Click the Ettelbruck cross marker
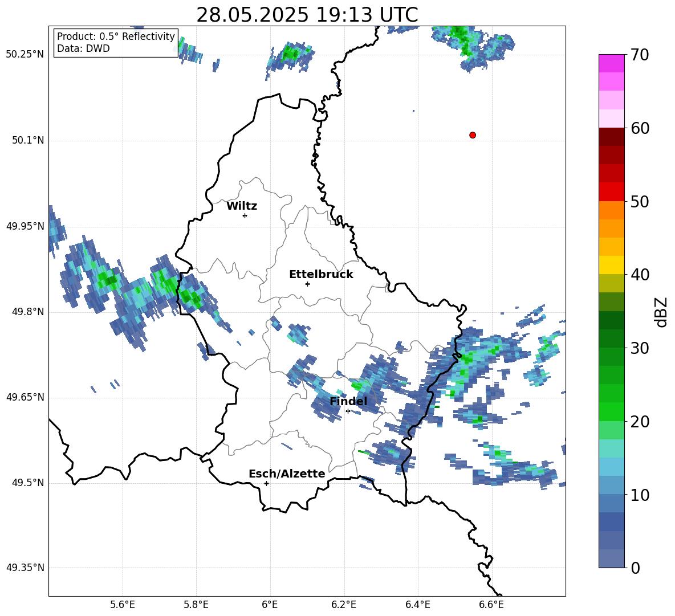Image resolution: width=675 pixels, height=616 pixels. pyautogui.click(x=307, y=284)
